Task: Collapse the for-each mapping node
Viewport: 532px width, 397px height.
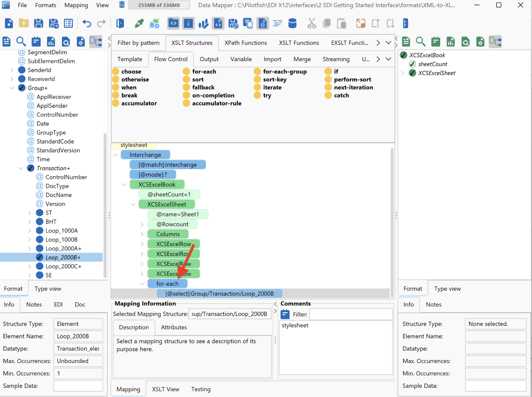Action: point(142,284)
